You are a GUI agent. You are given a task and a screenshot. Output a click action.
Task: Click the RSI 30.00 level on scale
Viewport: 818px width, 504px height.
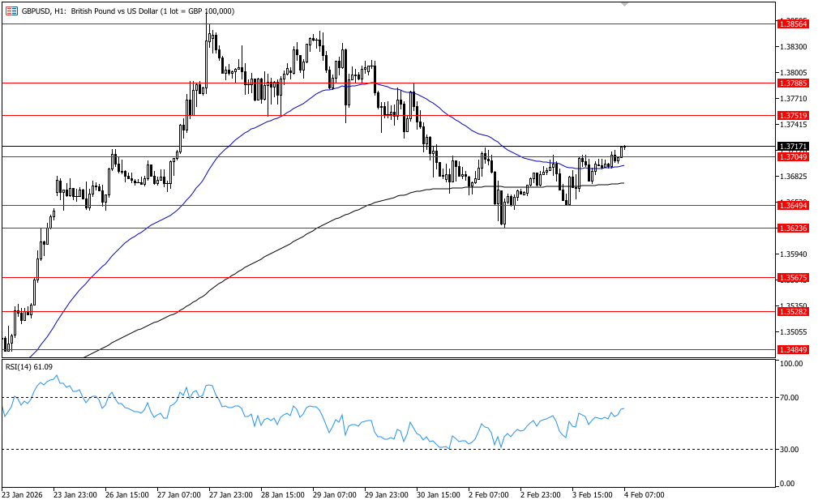coord(790,450)
